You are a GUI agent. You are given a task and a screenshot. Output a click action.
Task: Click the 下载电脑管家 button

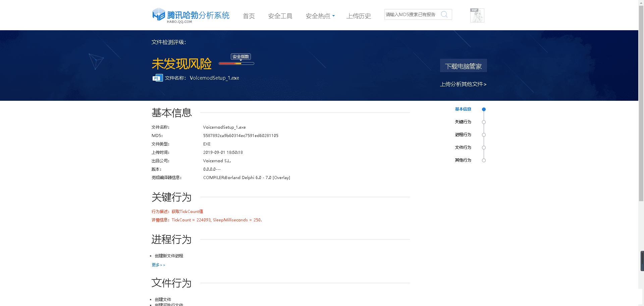click(463, 66)
